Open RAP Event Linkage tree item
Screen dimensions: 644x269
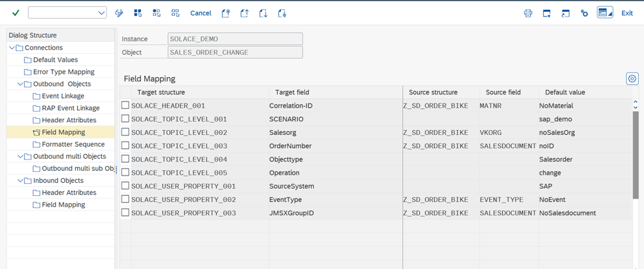pyautogui.click(x=70, y=108)
